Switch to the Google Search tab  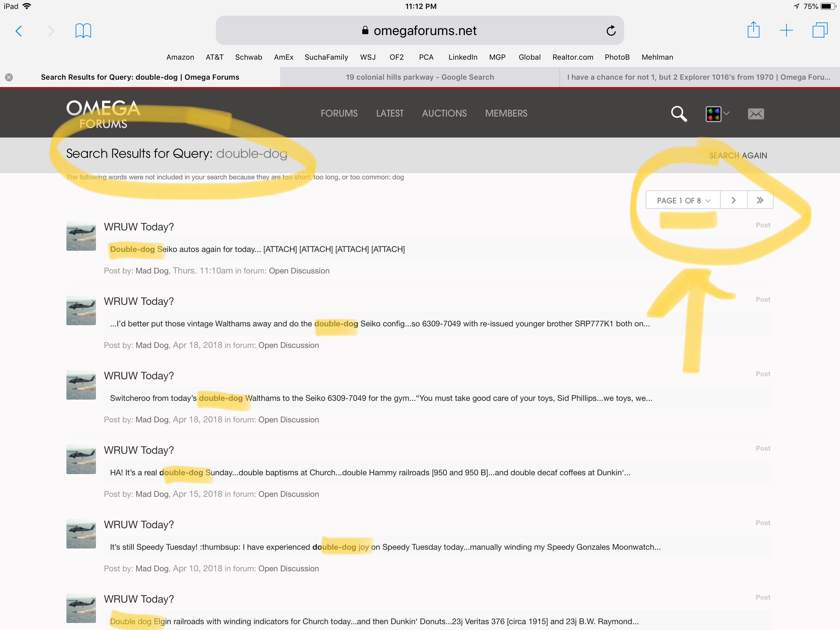click(420, 77)
